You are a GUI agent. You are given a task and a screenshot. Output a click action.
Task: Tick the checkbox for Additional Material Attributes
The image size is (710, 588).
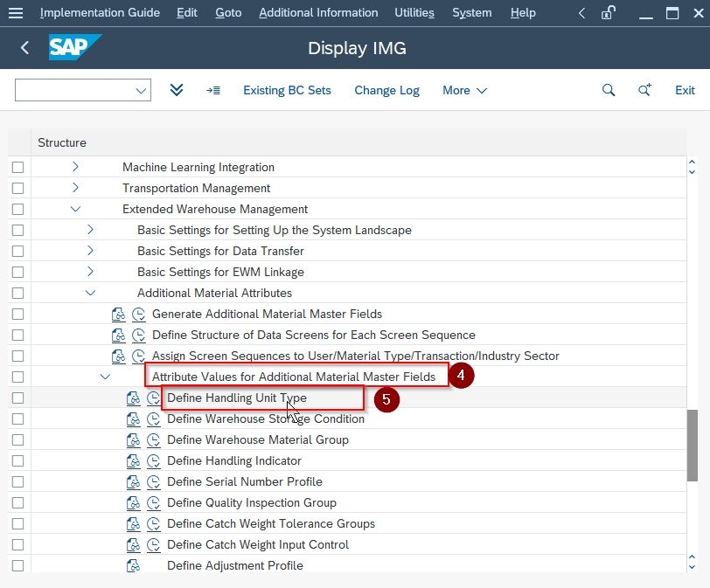click(17, 293)
